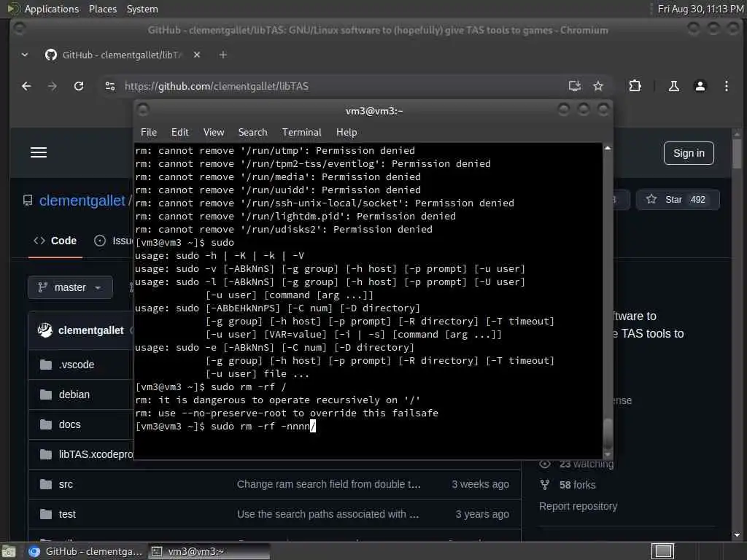Open commit message 'Use the search paths'
Viewport: 747px width, 560px height.
click(x=328, y=515)
